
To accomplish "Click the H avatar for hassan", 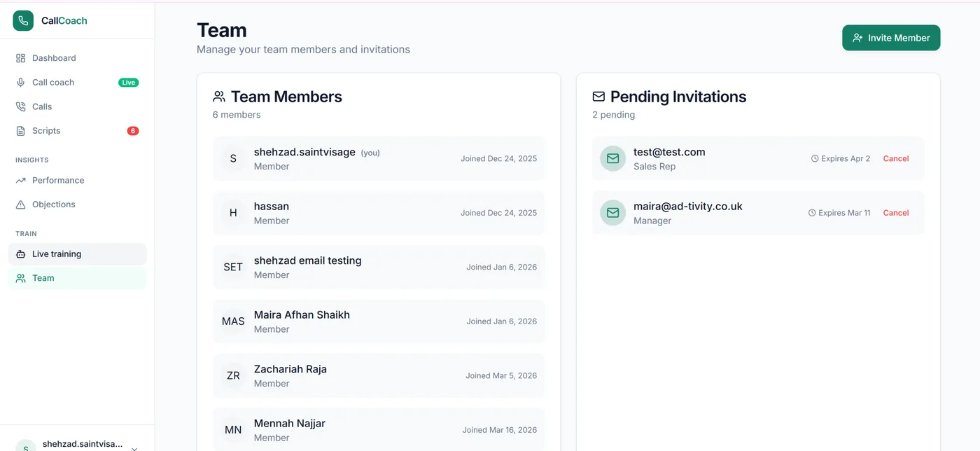I will click(x=233, y=213).
